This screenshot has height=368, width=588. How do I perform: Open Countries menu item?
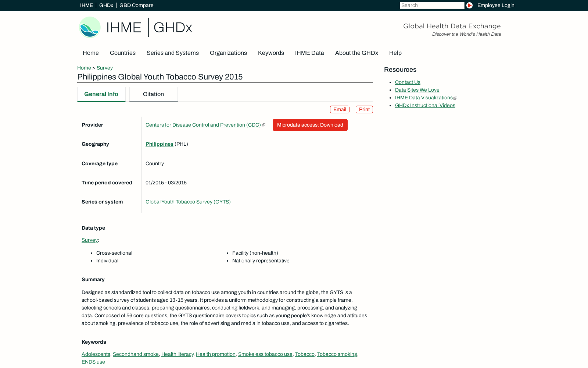point(123,53)
